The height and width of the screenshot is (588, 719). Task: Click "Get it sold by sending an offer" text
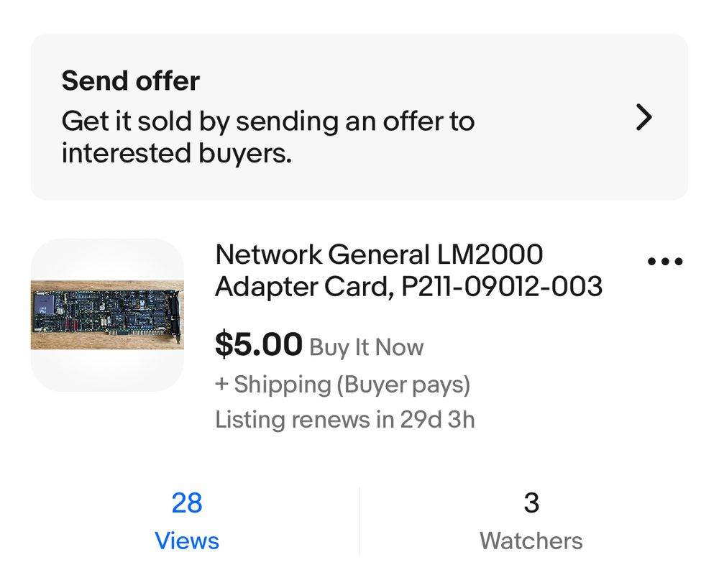click(268, 121)
